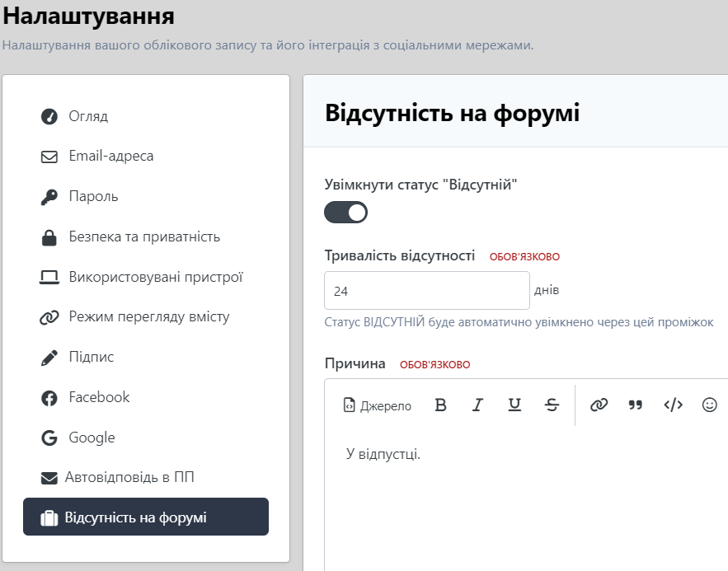Open the emoji picker
Image resolution: width=728 pixels, height=571 pixels.
[709, 405]
